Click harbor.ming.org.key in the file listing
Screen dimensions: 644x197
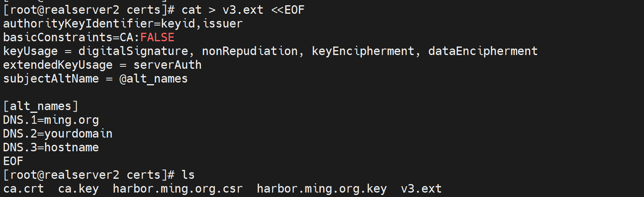point(322,189)
